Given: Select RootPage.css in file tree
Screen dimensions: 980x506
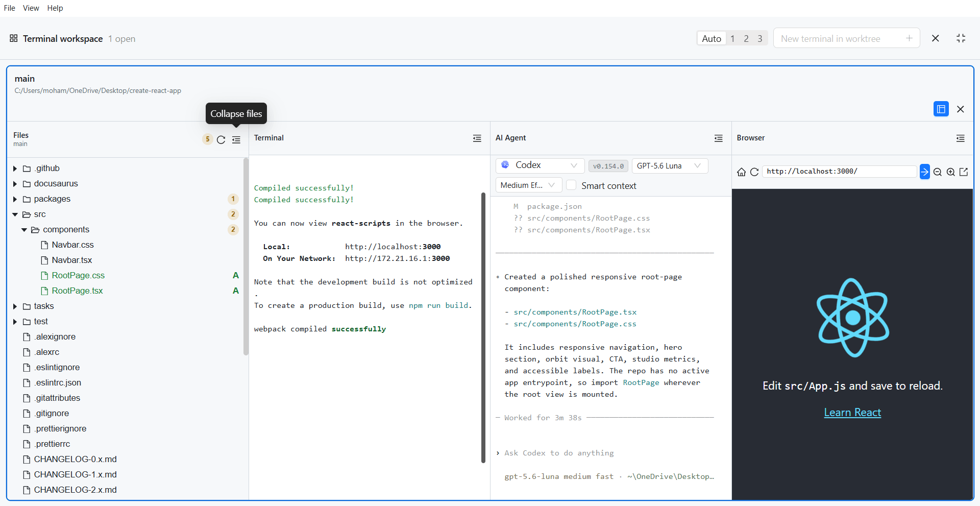Looking at the screenshot, I should 78,276.
